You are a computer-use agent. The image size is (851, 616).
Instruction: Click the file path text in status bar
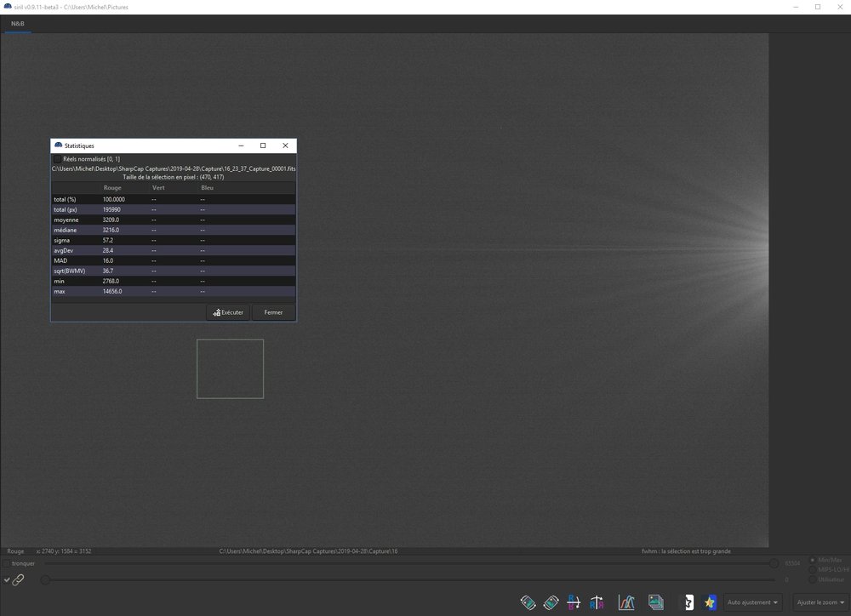(308, 551)
